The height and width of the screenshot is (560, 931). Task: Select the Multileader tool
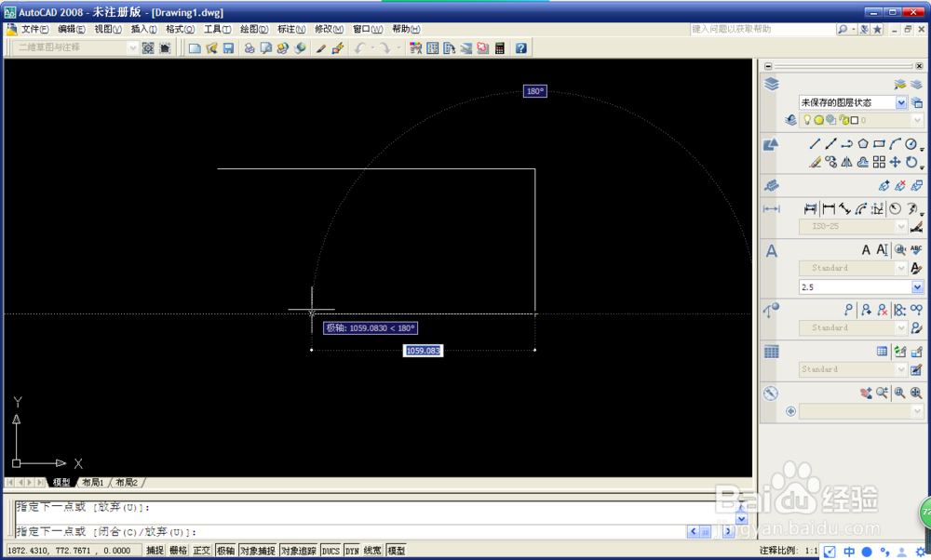[848, 309]
